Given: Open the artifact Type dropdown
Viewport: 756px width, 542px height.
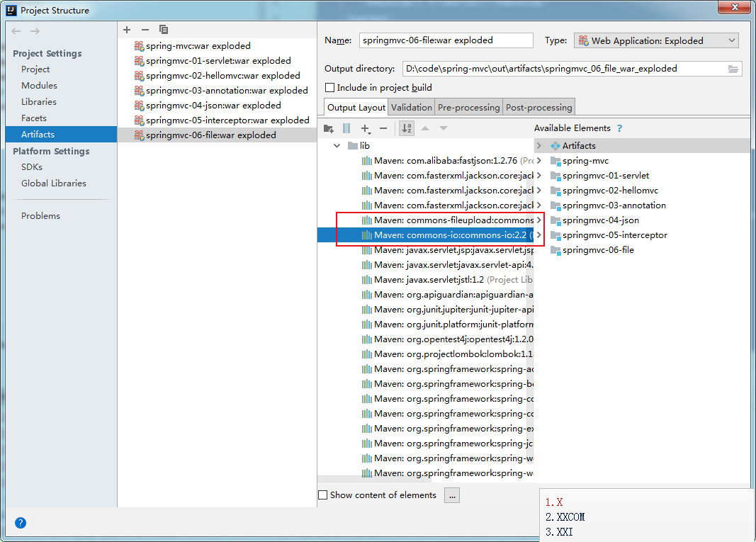Looking at the screenshot, I should click(x=658, y=41).
